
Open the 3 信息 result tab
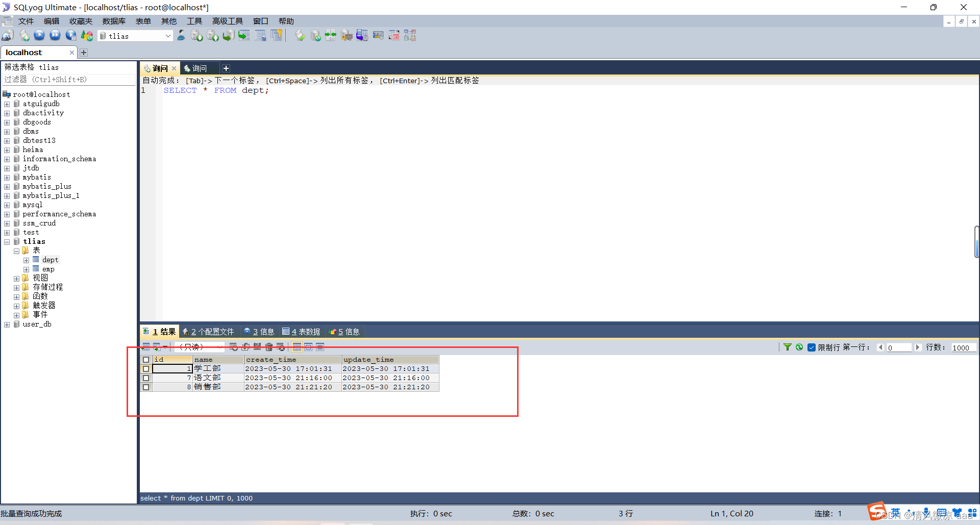(259, 332)
